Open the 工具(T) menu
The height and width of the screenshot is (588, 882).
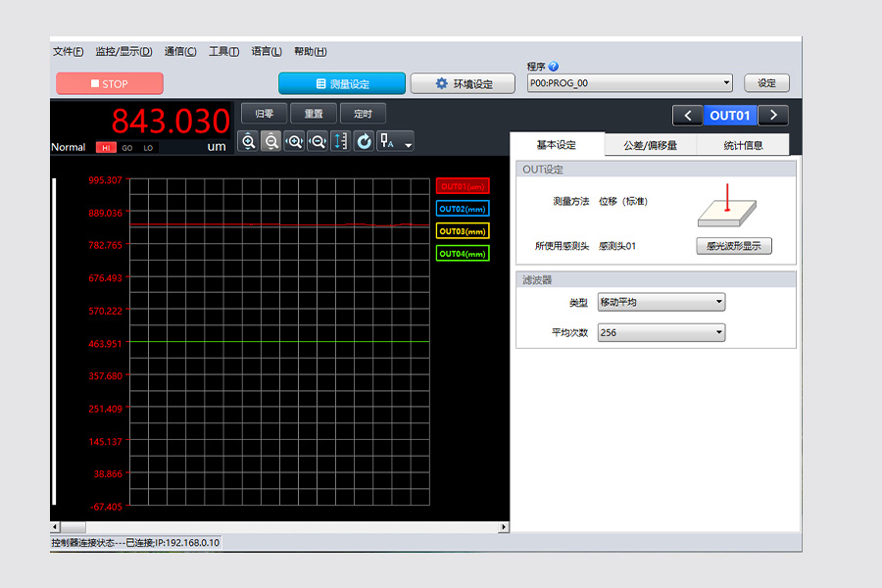click(x=223, y=52)
